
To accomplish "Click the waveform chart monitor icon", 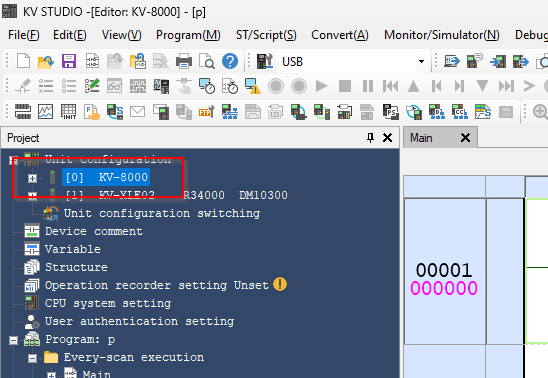I will [45, 112].
